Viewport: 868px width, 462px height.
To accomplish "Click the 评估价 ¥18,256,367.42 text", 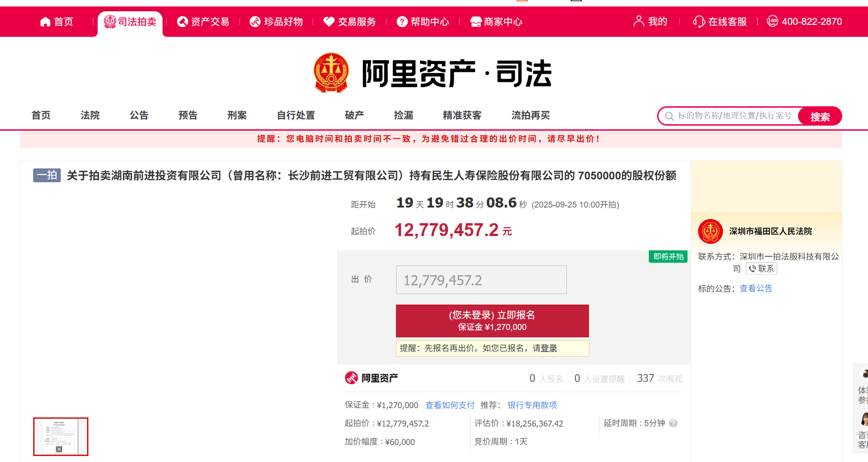I will pos(519,424).
